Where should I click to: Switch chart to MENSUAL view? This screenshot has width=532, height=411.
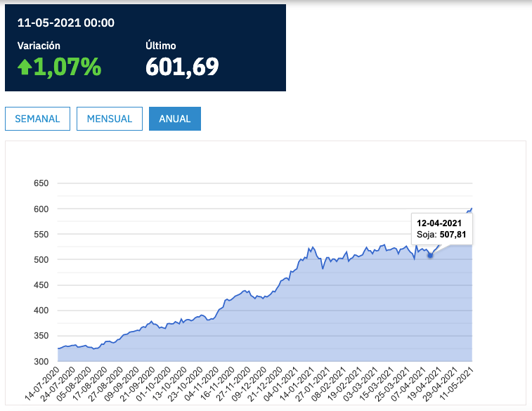(109, 119)
